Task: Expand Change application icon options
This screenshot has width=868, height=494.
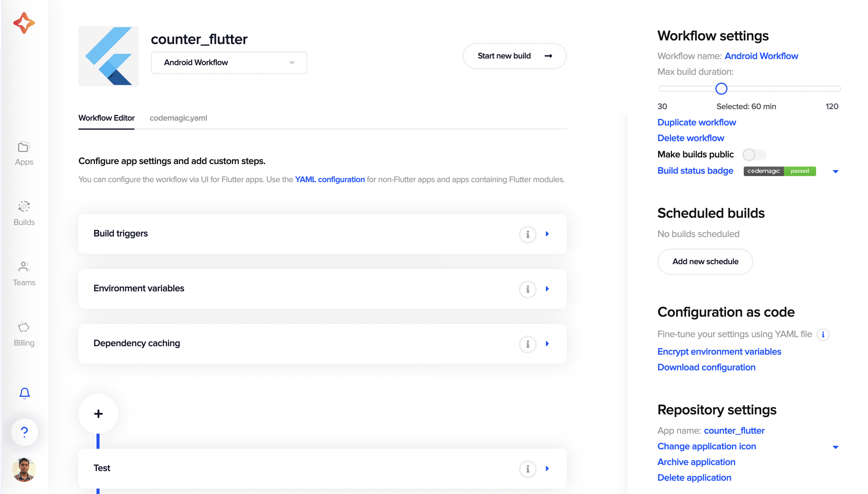Action: click(x=835, y=447)
